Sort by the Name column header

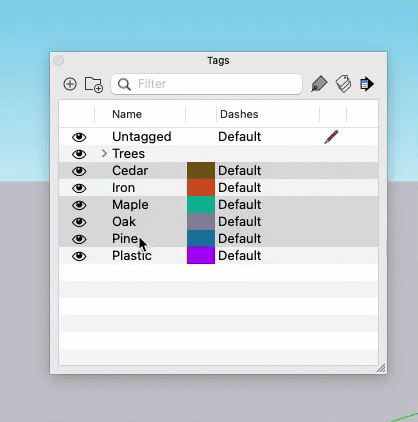tap(127, 114)
